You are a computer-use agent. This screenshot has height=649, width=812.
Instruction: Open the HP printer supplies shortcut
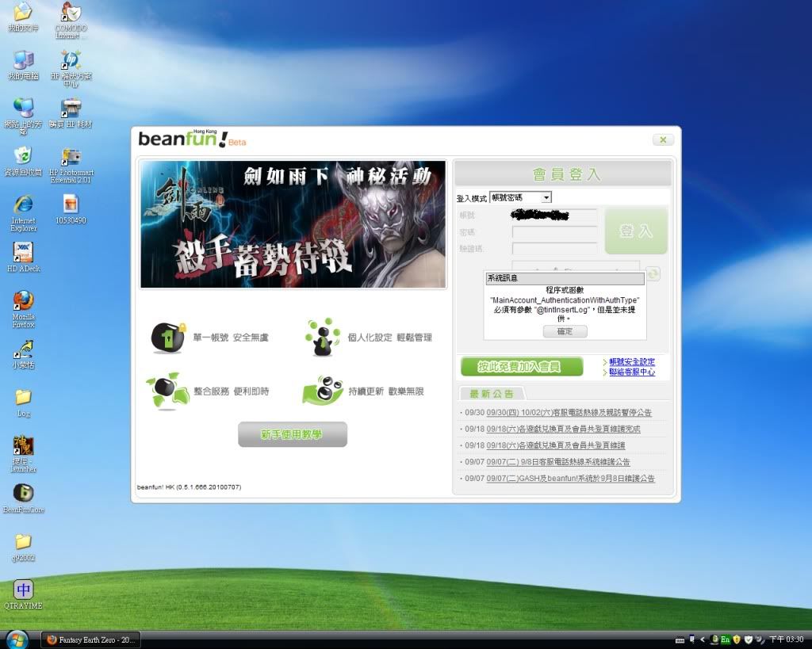click(x=71, y=114)
